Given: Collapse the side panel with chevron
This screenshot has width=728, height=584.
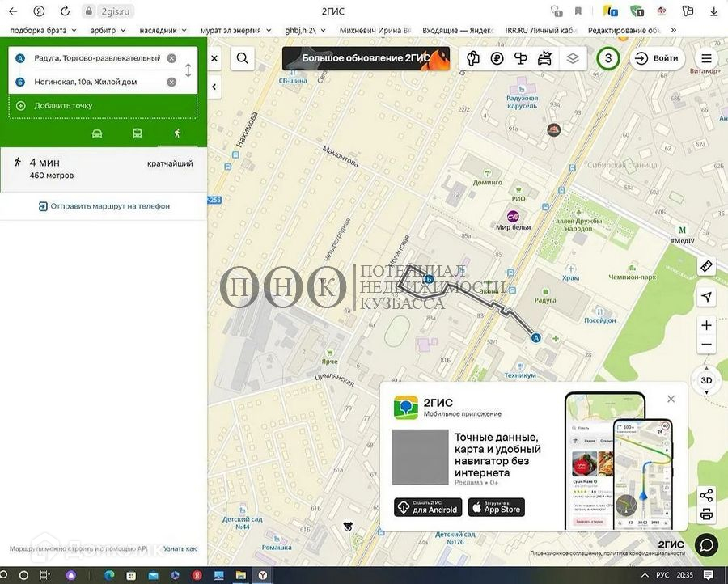Looking at the screenshot, I should pos(214,87).
